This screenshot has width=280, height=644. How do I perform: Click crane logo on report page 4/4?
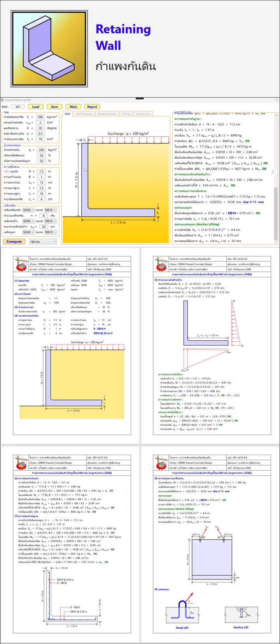click(161, 463)
